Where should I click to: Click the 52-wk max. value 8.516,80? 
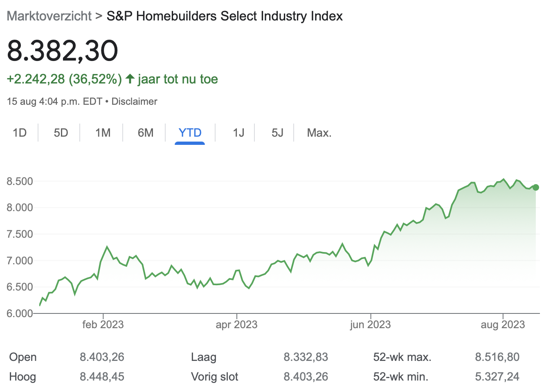(497, 357)
